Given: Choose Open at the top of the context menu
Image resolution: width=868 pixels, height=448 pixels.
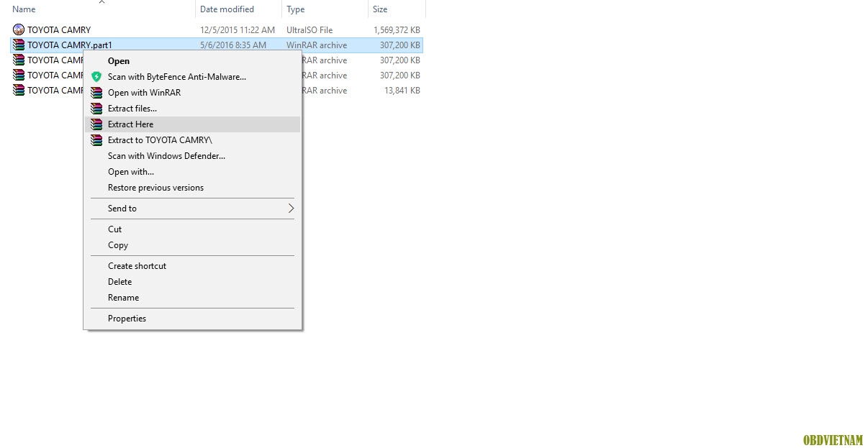Looking at the screenshot, I should [x=192, y=61].
